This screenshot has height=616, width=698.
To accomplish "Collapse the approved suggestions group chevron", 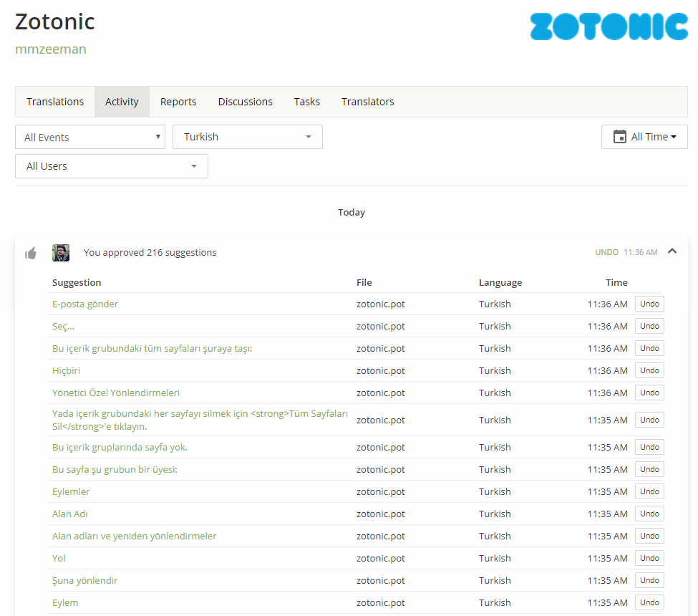I will point(672,251).
